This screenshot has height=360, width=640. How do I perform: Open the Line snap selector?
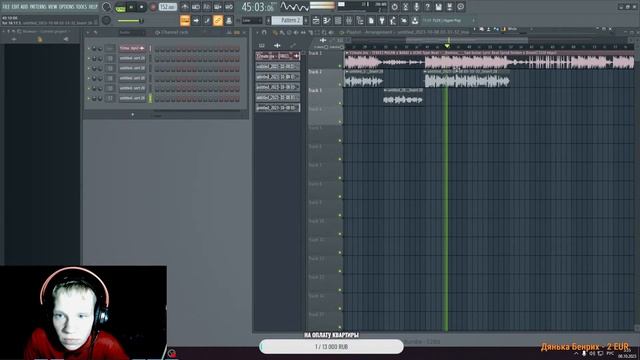tap(252, 20)
